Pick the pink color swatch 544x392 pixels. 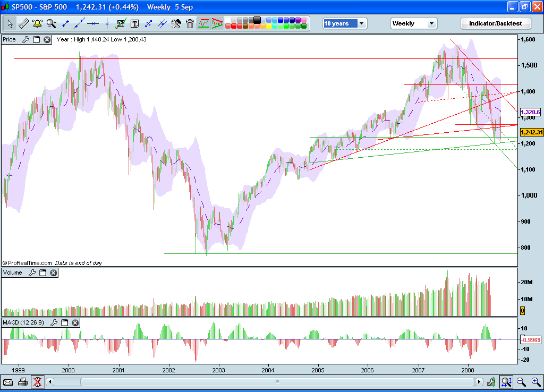pos(304,20)
